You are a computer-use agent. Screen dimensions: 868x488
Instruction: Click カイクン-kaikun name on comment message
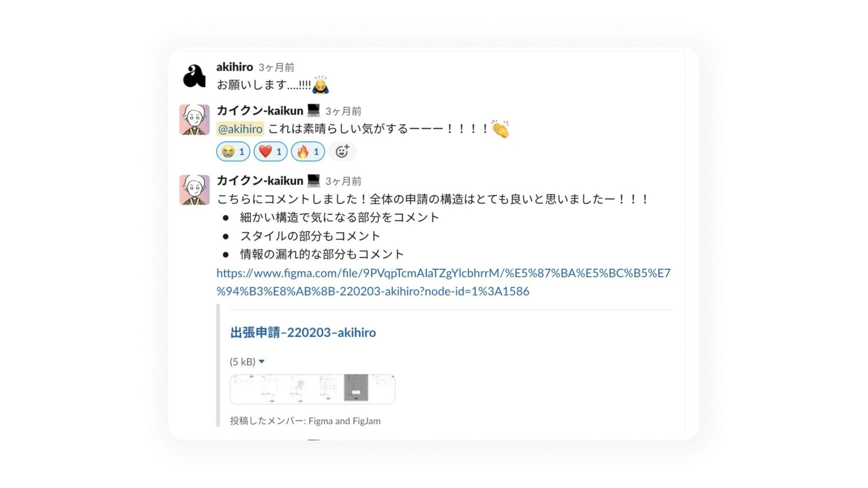(260, 181)
